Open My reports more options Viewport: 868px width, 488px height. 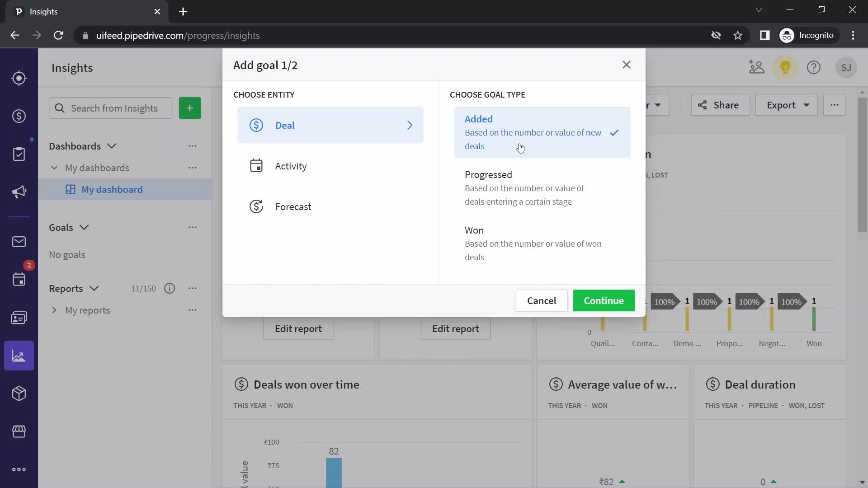point(193,310)
